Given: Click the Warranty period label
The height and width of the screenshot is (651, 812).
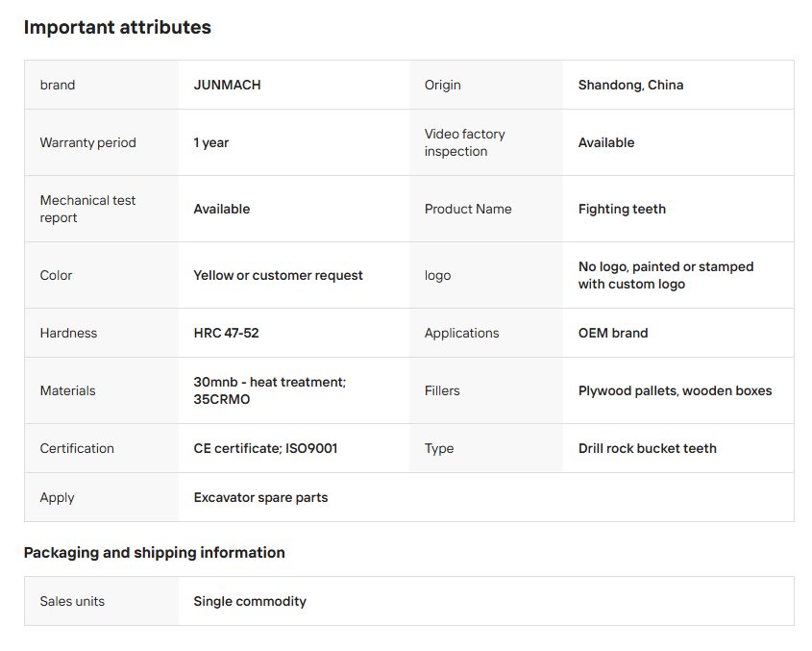Looking at the screenshot, I should [88, 142].
